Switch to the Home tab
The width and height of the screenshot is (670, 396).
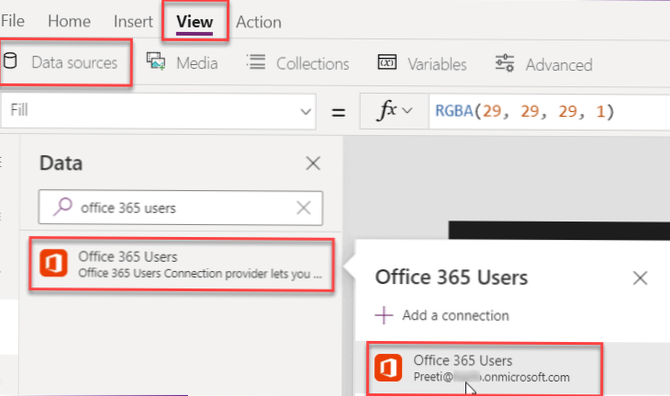tap(69, 21)
